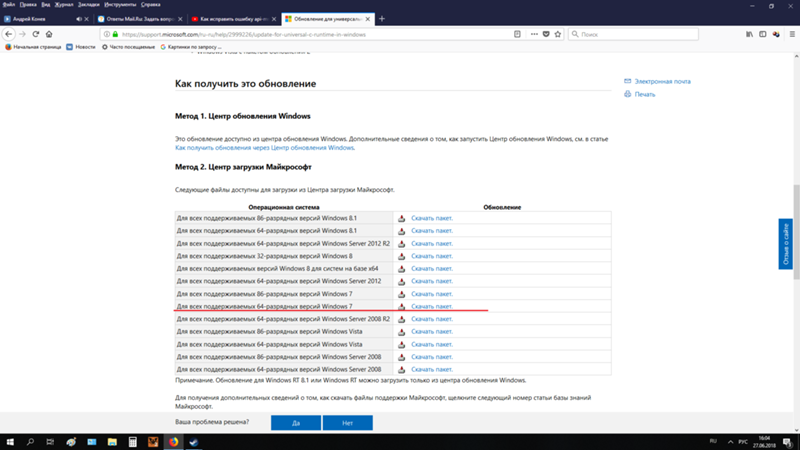Show sidebars icon in toolbar
This screenshot has height=450, width=800.
pyautogui.click(x=762, y=34)
